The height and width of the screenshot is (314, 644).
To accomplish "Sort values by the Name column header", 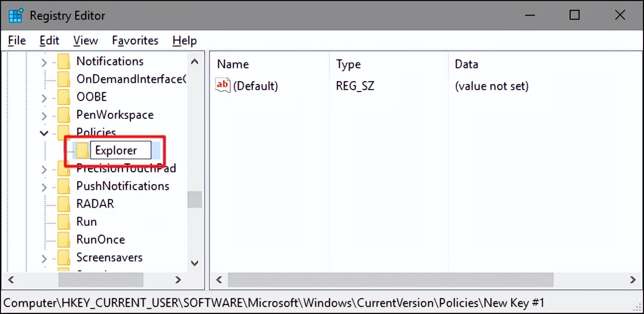I will coord(233,64).
